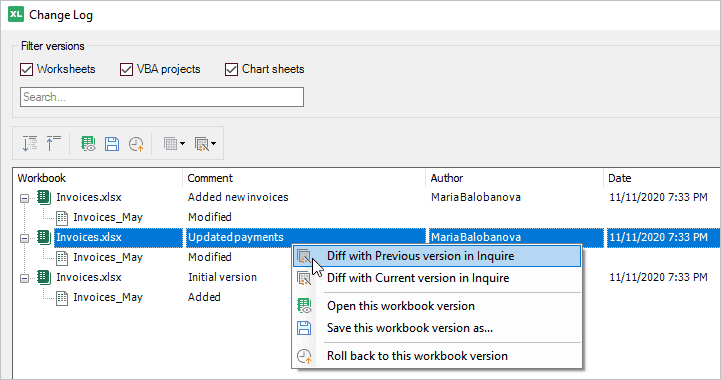
Task: Click the collapse all versions toolbar icon
Action: coord(54,144)
